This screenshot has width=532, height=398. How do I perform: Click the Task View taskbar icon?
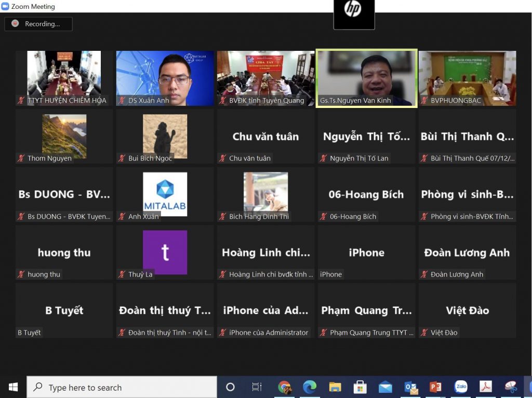(x=257, y=387)
